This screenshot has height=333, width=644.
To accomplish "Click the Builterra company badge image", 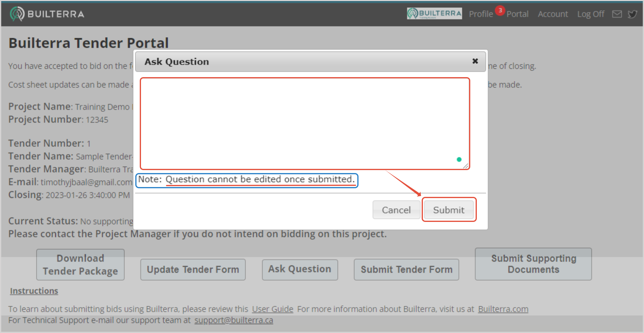I will click(434, 13).
